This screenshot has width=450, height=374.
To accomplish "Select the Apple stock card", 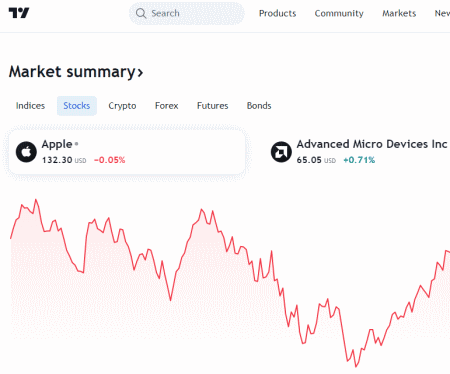I will click(x=127, y=152).
